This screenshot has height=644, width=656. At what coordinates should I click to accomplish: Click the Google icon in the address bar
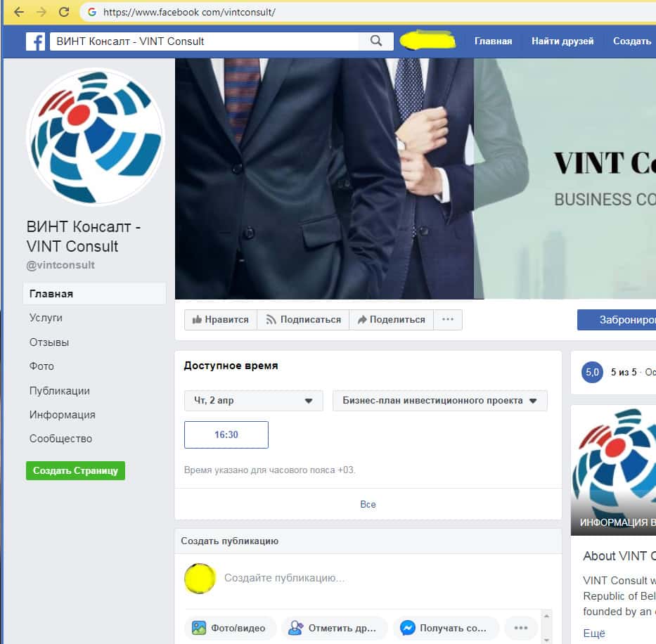(92, 12)
